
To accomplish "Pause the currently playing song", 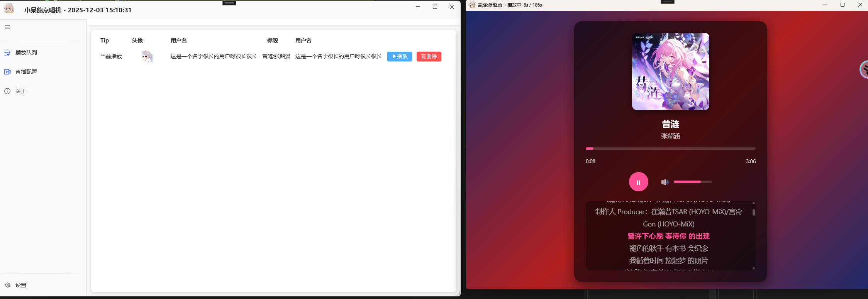I will pyautogui.click(x=638, y=182).
